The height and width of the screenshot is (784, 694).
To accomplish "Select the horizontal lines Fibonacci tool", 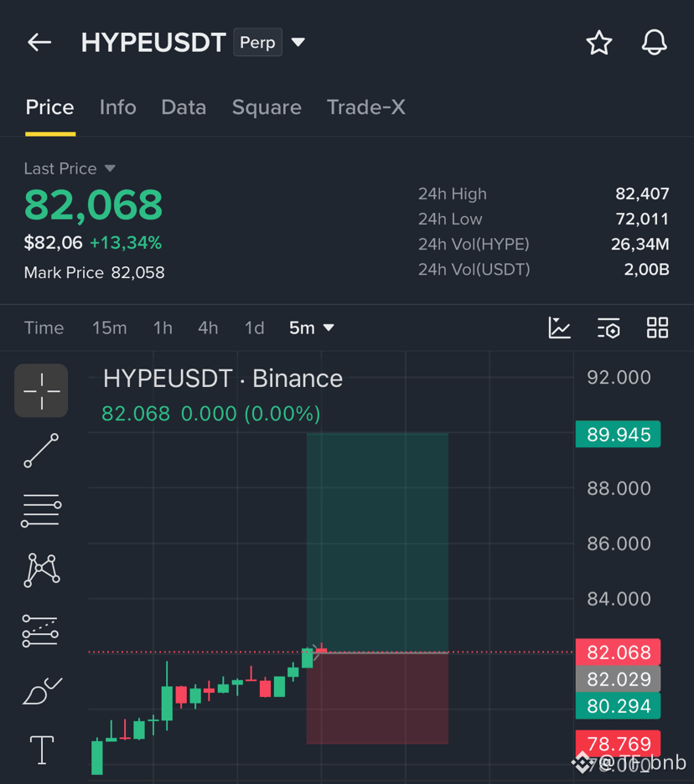I will 41,510.
